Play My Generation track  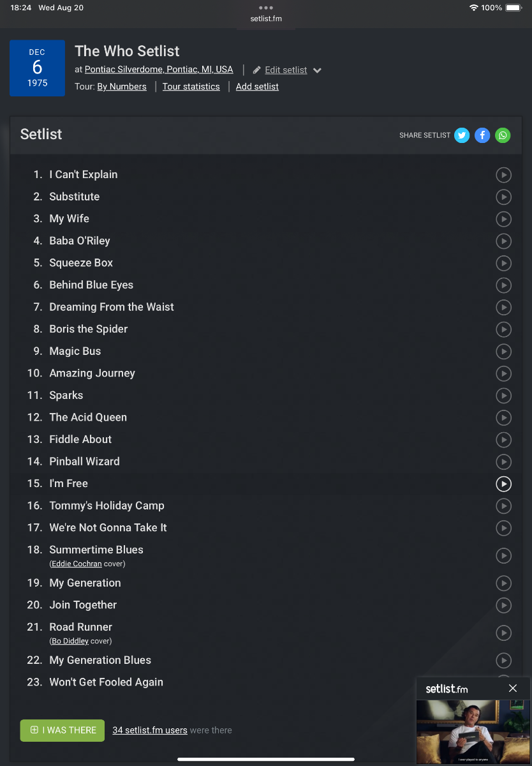[x=503, y=583]
